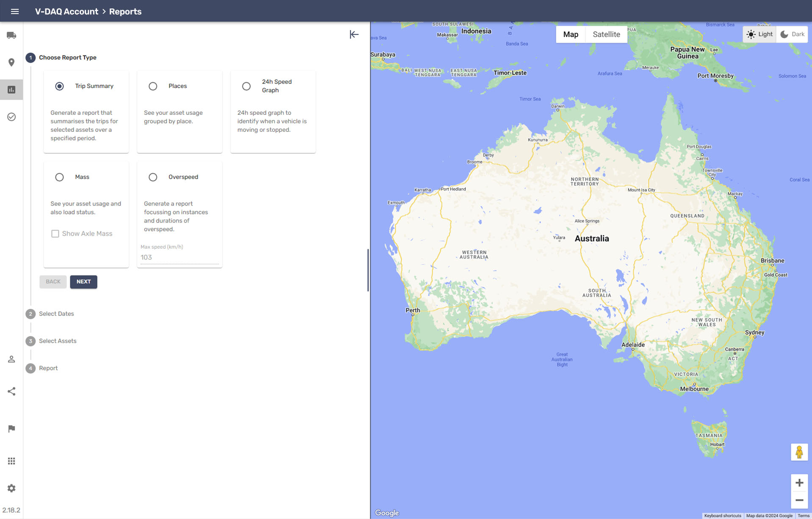Open Street View pegman on map

[x=799, y=452]
